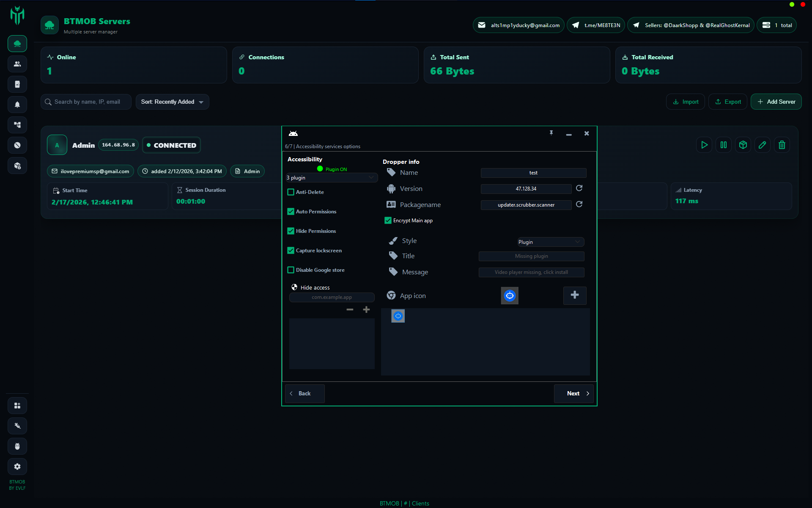
Task: Click the Next button in wizard
Action: click(x=574, y=394)
